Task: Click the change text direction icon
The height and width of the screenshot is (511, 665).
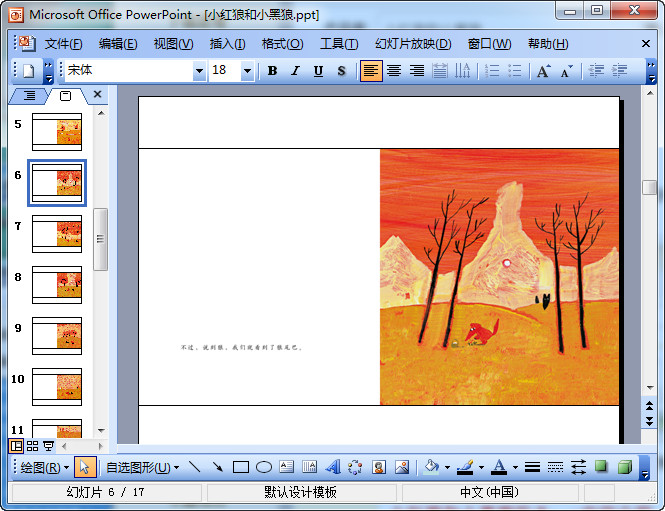Action: click(x=463, y=71)
